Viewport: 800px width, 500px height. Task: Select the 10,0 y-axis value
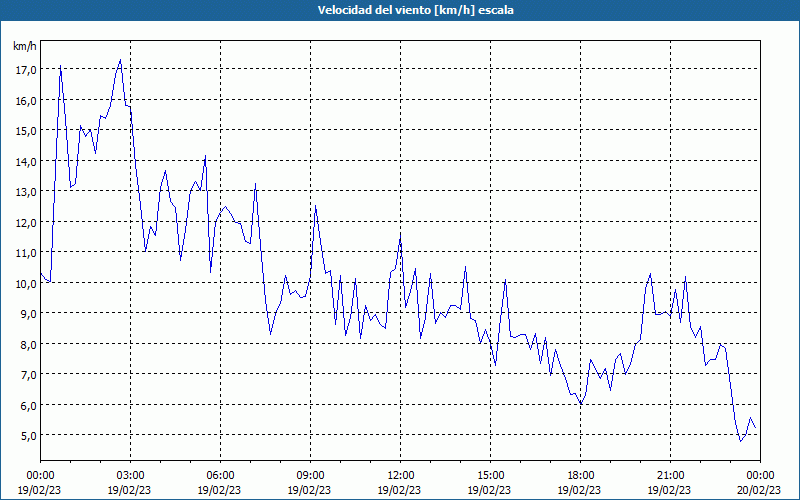pyautogui.click(x=26, y=283)
